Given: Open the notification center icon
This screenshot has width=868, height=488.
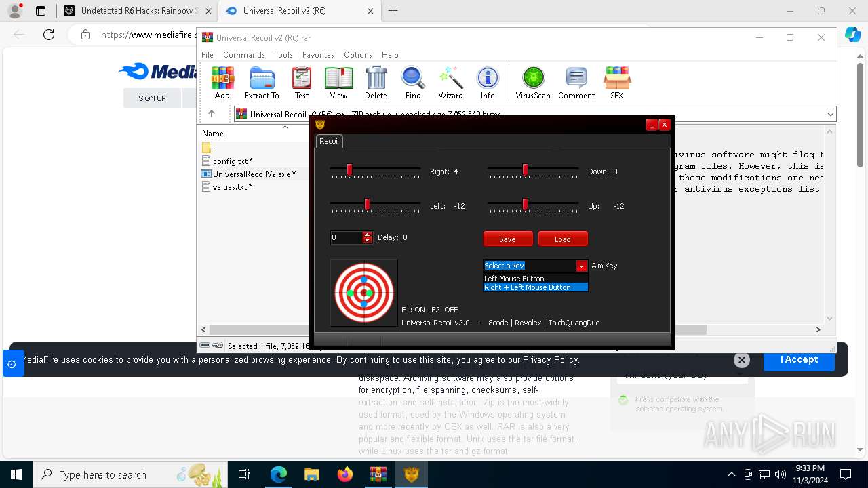Looking at the screenshot, I should click(846, 475).
